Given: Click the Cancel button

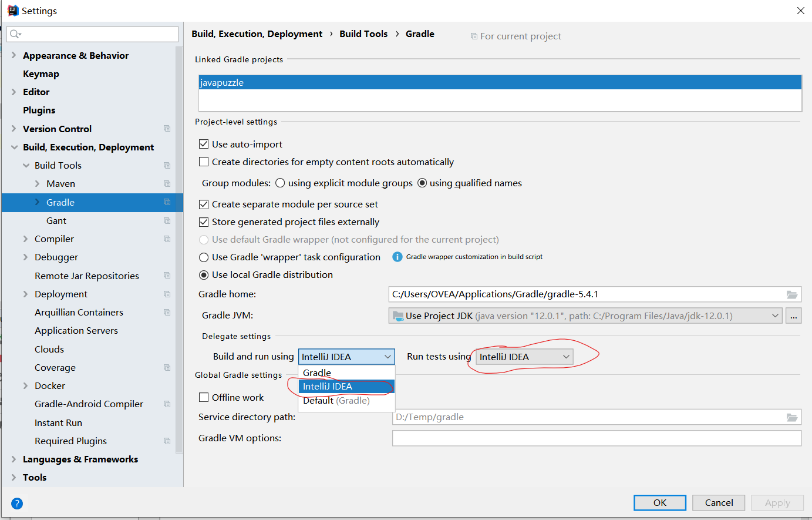Looking at the screenshot, I should pyautogui.click(x=719, y=503).
